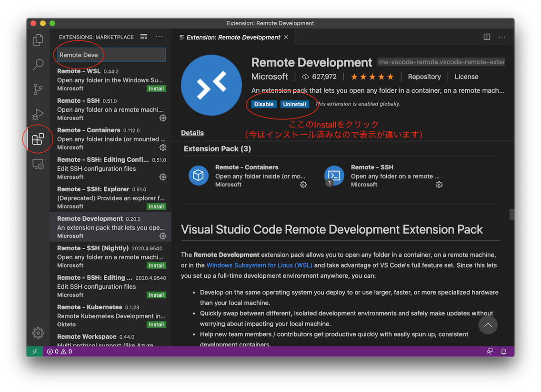Open the Windows Subsystem for Linux (WSL) link
Viewport: 541px width, 392px height.
coord(259,265)
